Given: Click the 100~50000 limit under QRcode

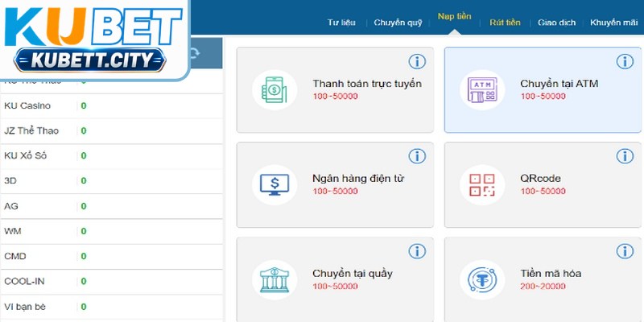Looking at the screenshot, I should [x=543, y=191].
